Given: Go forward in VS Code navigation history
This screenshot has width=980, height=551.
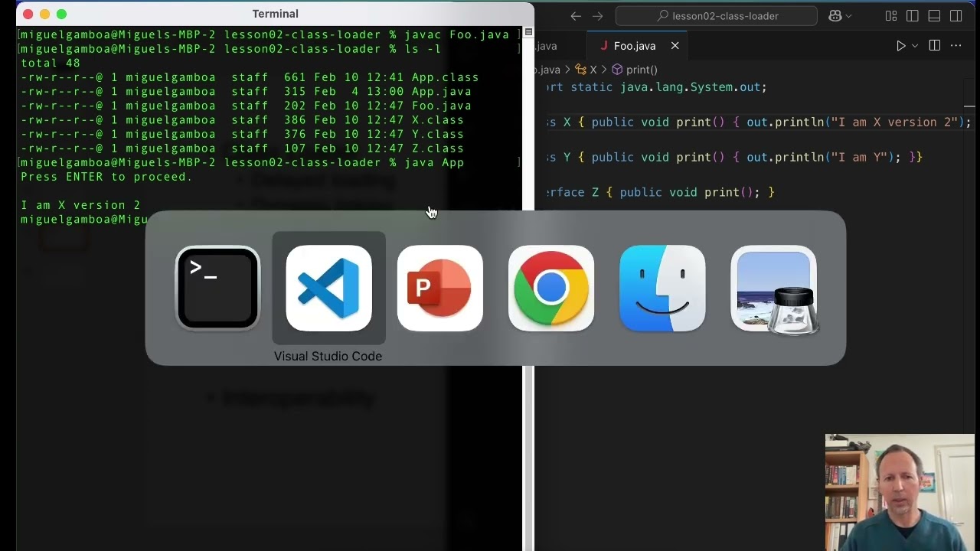Looking at the screenshot, I should pos(598,16).
